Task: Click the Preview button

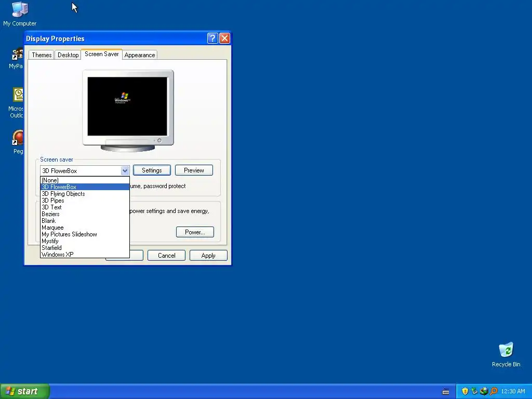Action: 194,170
